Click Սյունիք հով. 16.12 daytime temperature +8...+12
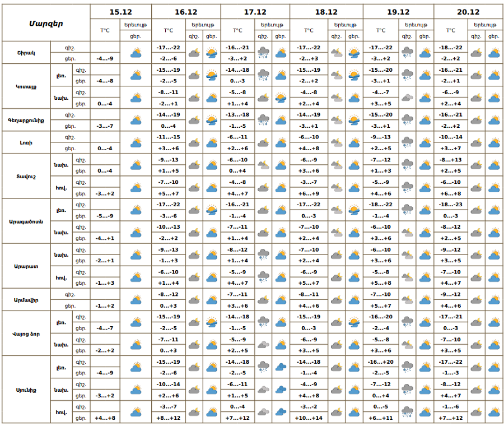 (169, 418)
